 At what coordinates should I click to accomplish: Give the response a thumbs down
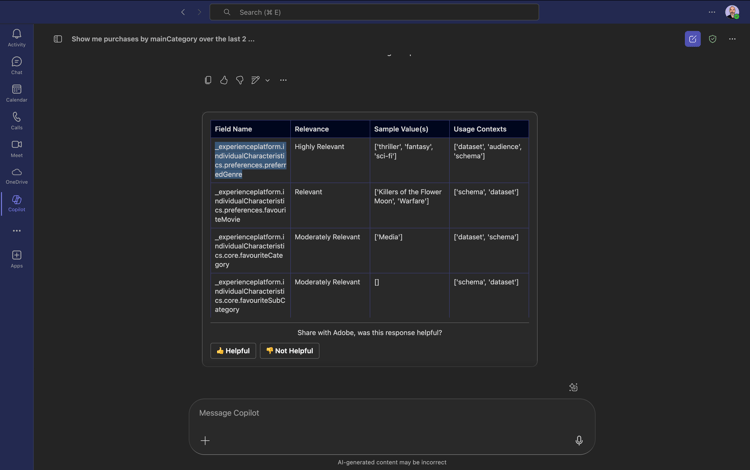(x=240, y=80)
